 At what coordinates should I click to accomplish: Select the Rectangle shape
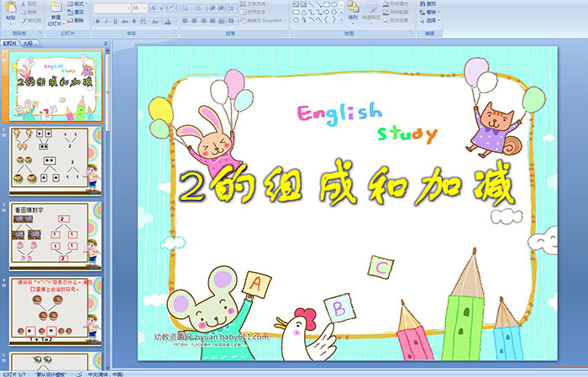point(327,4)
